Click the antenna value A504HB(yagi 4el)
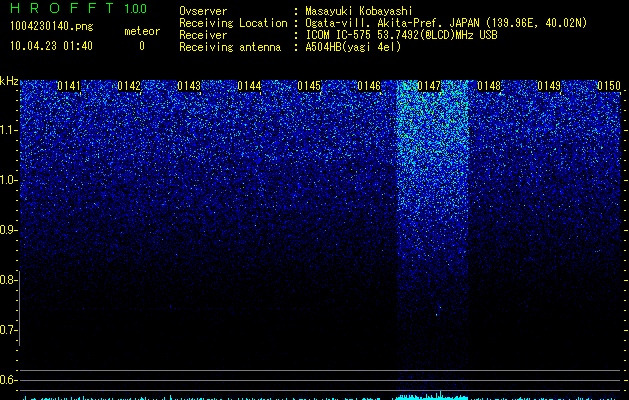 point(353,47)
